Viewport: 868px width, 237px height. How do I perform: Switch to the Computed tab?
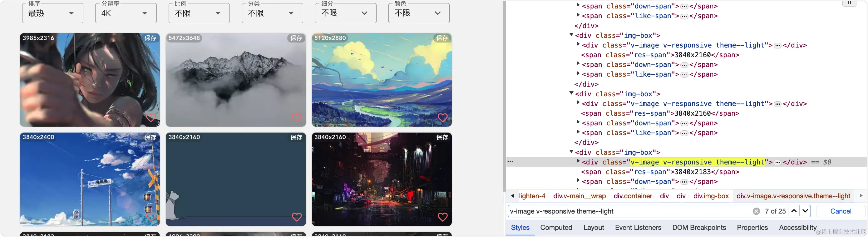point(556,228)
